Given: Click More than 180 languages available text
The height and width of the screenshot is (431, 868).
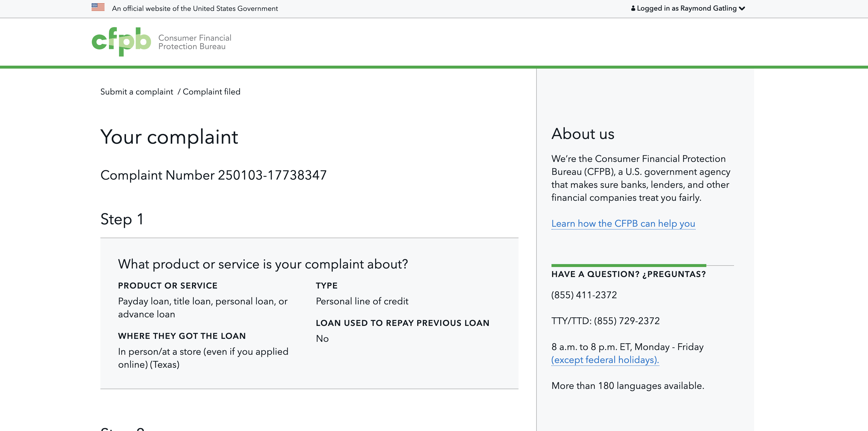Looking at the screenshot, I should [628, 386].
